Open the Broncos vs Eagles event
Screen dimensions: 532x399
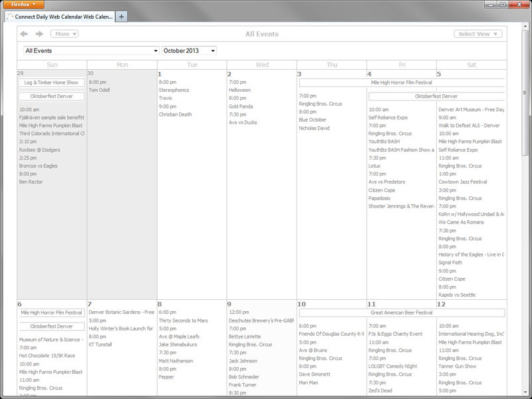pos(38,166)
